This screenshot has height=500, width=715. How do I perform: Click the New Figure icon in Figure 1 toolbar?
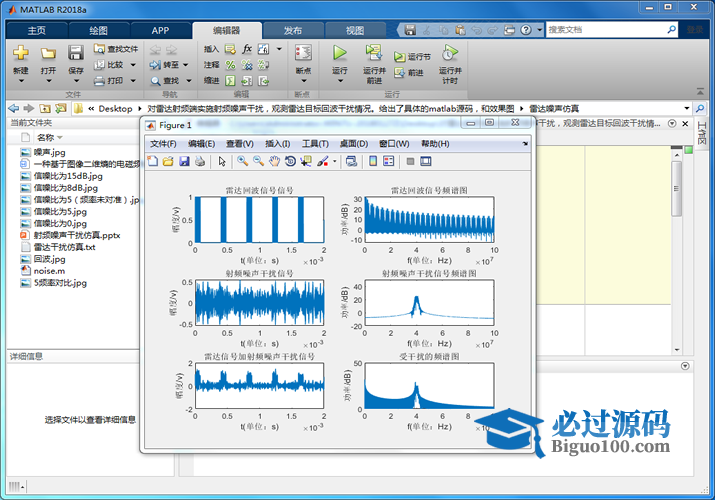click(x=153, y=161)
